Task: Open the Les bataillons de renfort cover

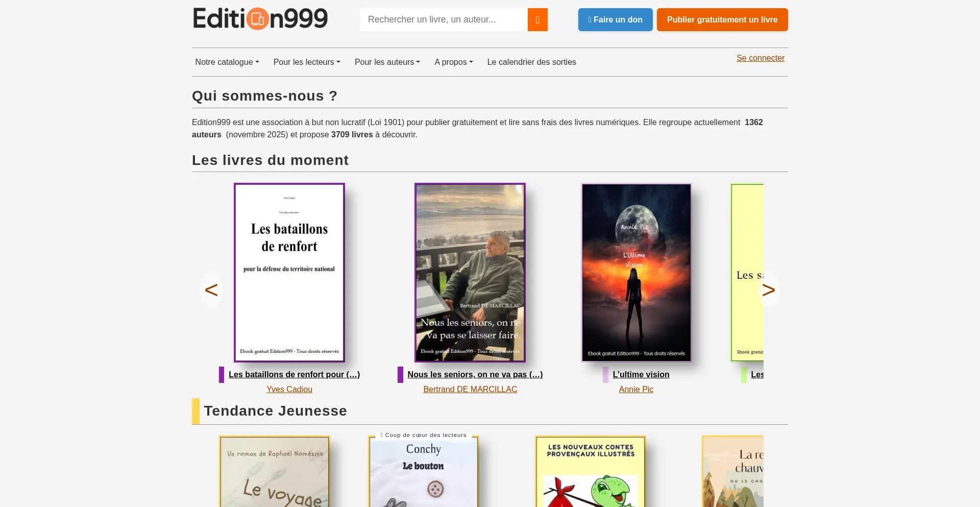Action: coord(289,273)
